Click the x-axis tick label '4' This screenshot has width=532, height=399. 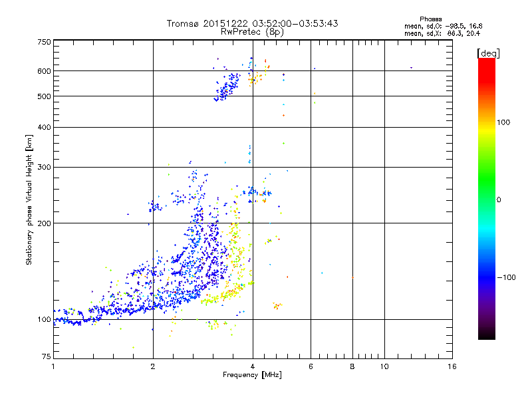[253, 366]
